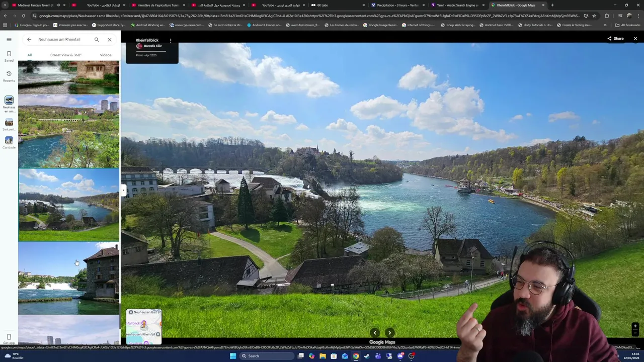The height and width of the screenshot is (362, 644).
Task: Open the Supported Place Ty... bookmark
Action: [x=108, y=25]
